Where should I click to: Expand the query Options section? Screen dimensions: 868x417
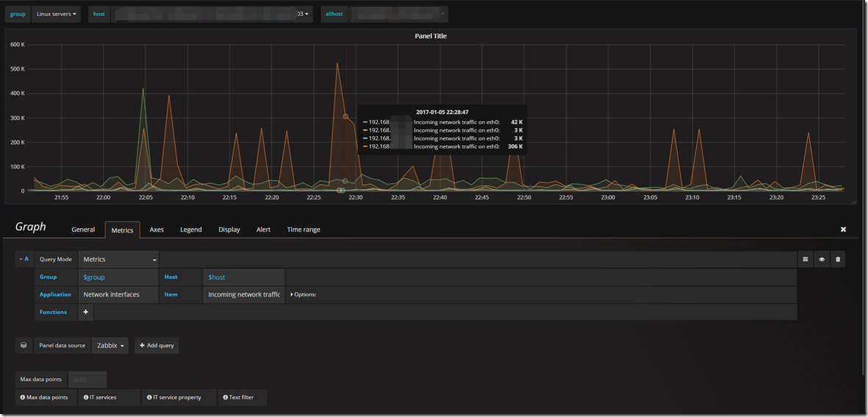point(304,295)
